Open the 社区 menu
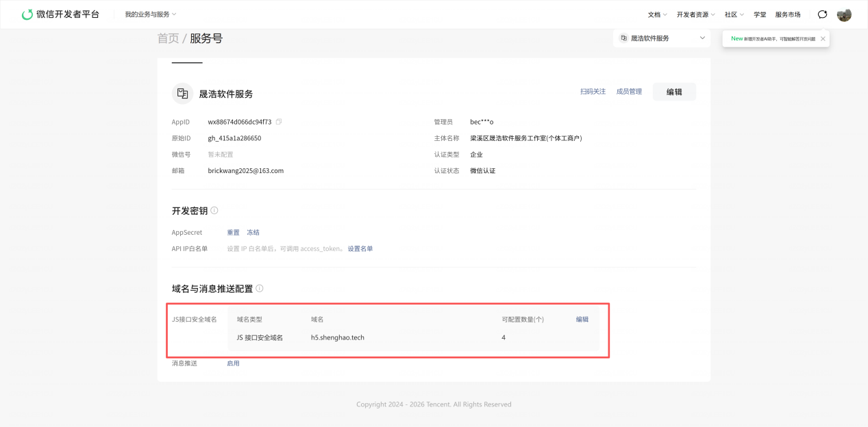 coord(734,14)
